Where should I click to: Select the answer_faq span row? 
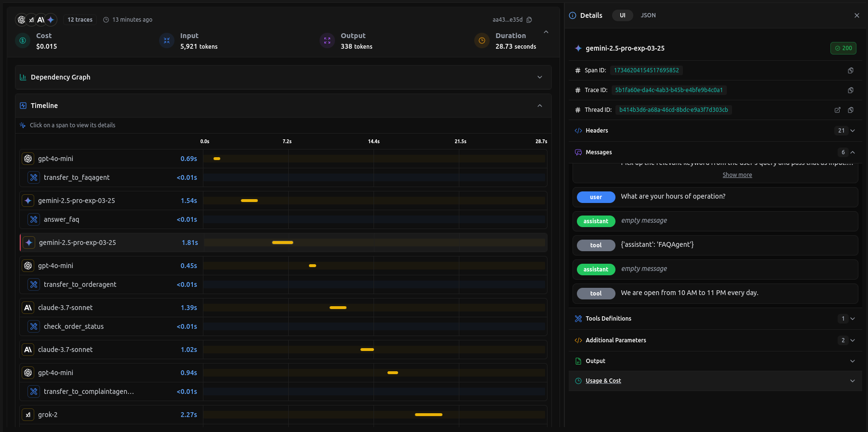click(x=61, y=219)
